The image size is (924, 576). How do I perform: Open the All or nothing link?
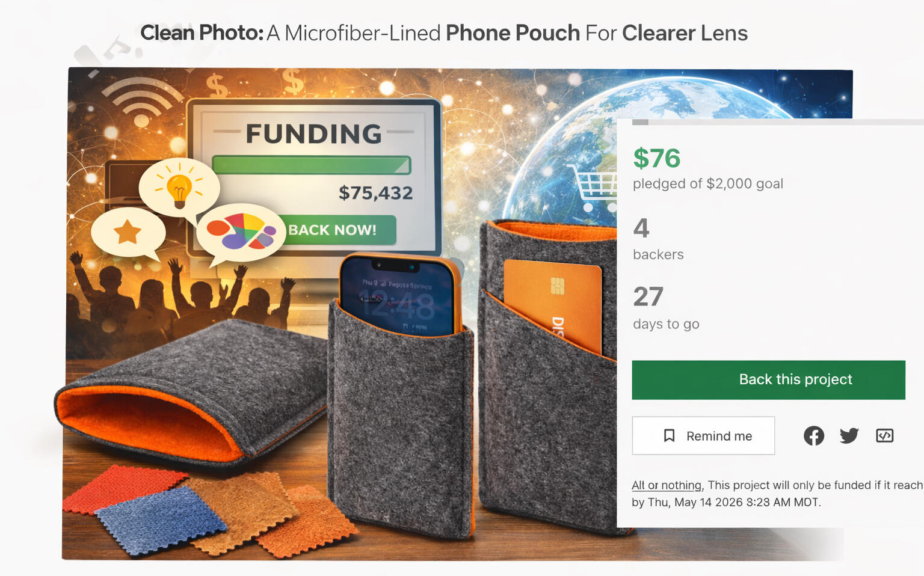[x=667, y=485]
